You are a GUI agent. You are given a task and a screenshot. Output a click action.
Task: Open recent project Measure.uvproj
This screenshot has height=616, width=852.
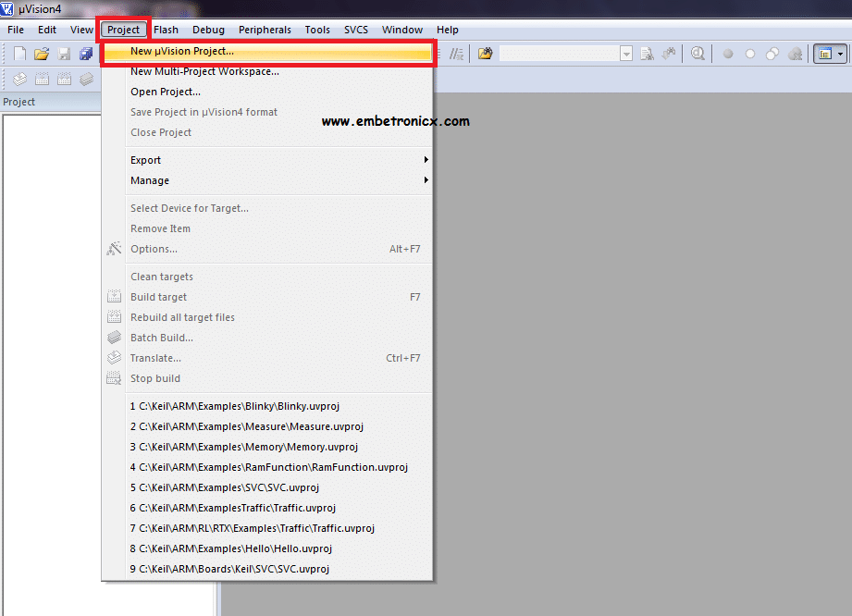[x=268, y=426]
